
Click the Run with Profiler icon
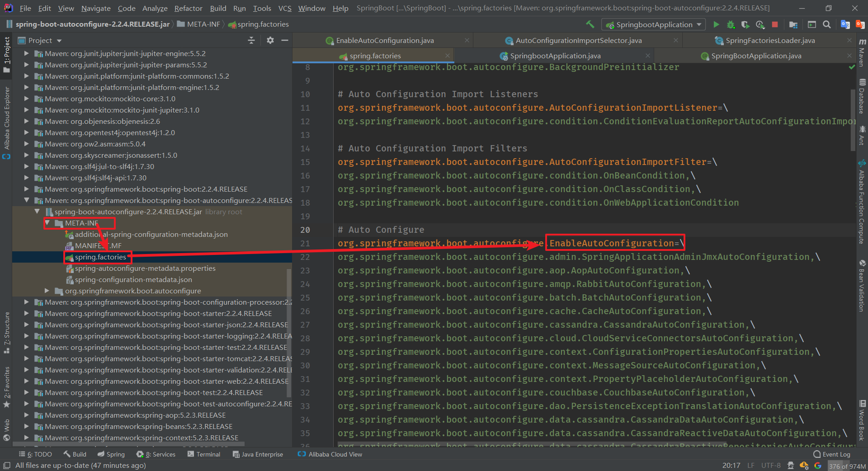[760, 24]
